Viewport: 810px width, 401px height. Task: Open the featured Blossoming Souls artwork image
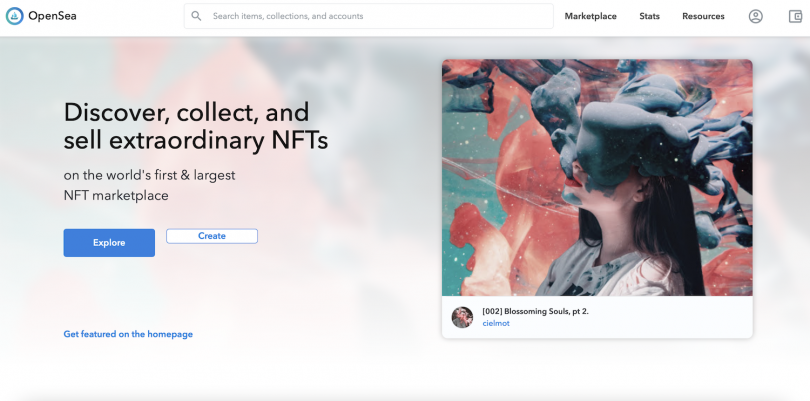pyautogui.click(x=597, y=177)
